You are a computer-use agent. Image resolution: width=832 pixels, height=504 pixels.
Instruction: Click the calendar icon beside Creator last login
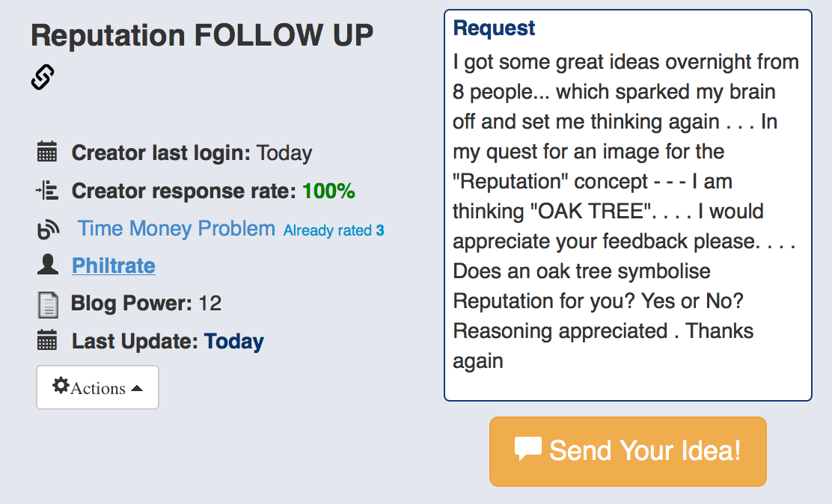[x=47, y=153]
